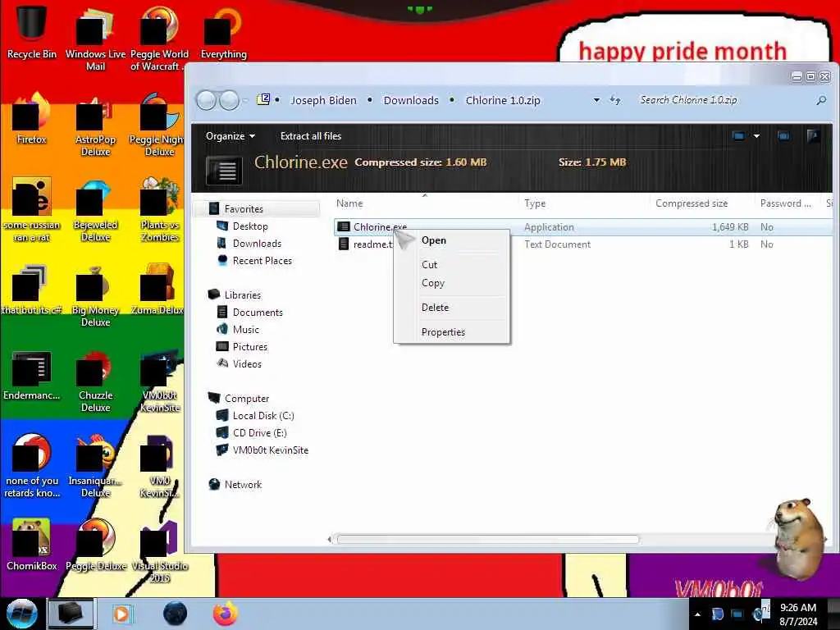
Task: Select Delete in the context menu
Action: 435,308
